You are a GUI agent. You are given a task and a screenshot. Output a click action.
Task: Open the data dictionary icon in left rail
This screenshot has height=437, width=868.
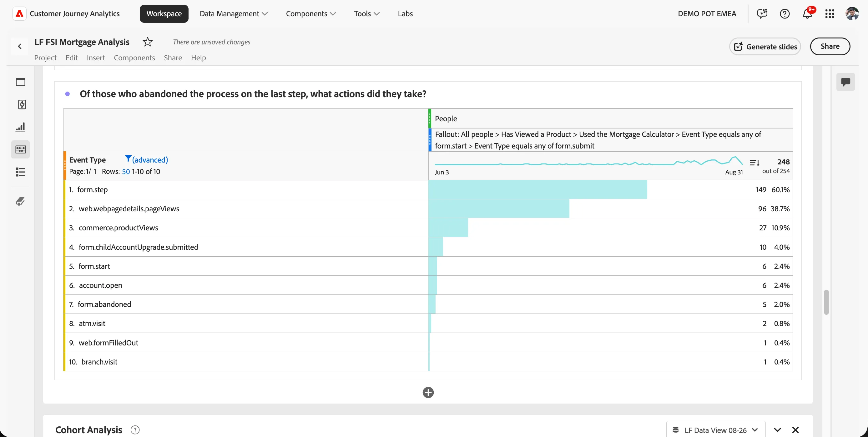point(21,201)
